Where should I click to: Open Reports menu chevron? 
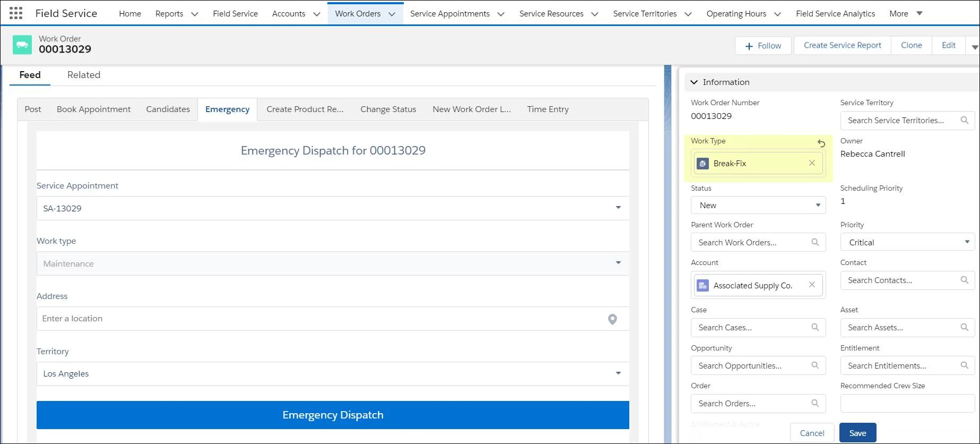(195, 14)
